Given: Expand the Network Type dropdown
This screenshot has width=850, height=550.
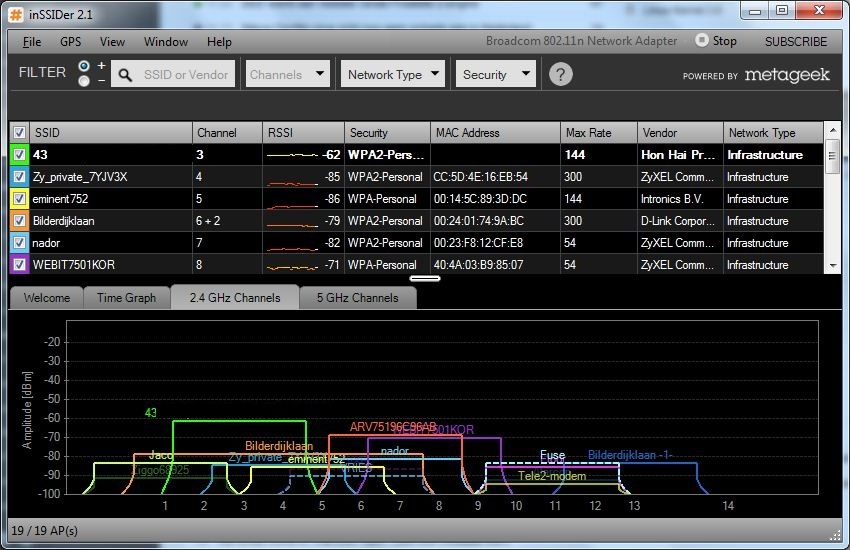Looking at the screenshot, I should click(x=394, y=75).
